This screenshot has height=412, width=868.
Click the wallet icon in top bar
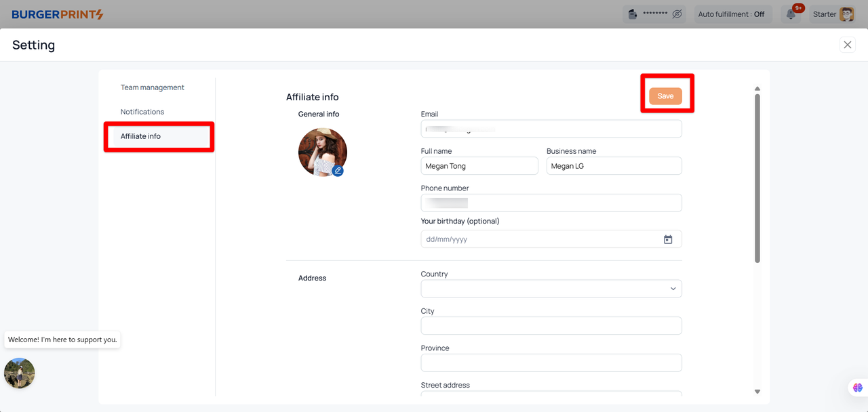click(633, 14)
